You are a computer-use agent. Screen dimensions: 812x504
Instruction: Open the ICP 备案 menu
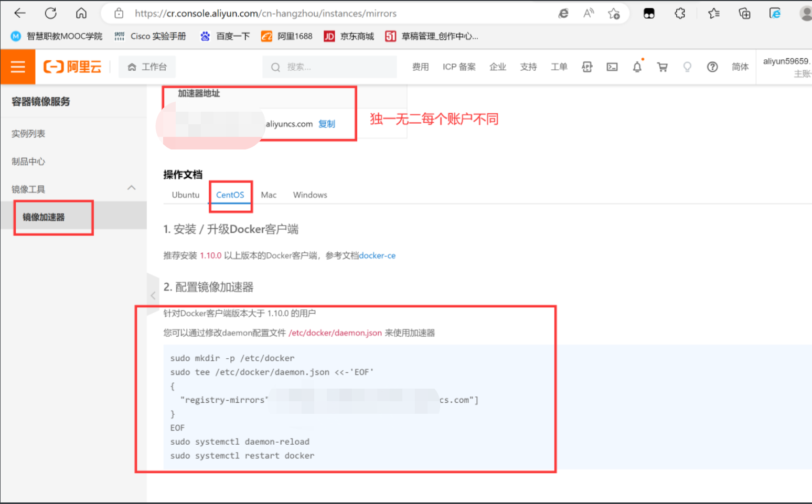pos(459,67)
